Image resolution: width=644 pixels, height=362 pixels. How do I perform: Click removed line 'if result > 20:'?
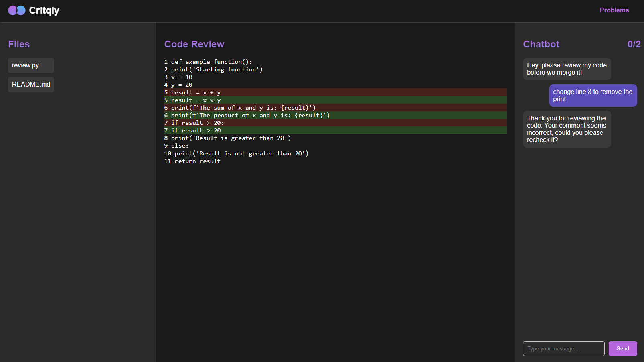point(335,123)
